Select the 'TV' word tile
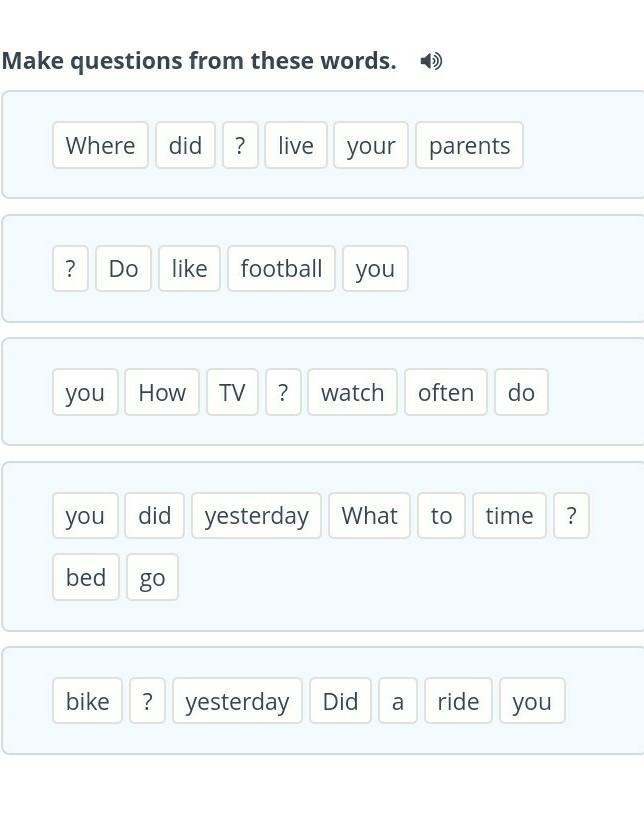 click(232, 393)
